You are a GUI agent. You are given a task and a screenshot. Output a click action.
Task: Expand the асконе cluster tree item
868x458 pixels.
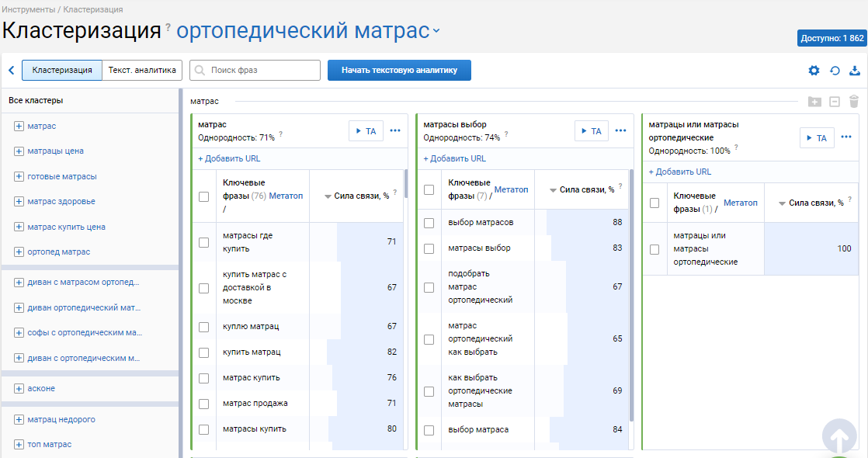pos(19,388)
